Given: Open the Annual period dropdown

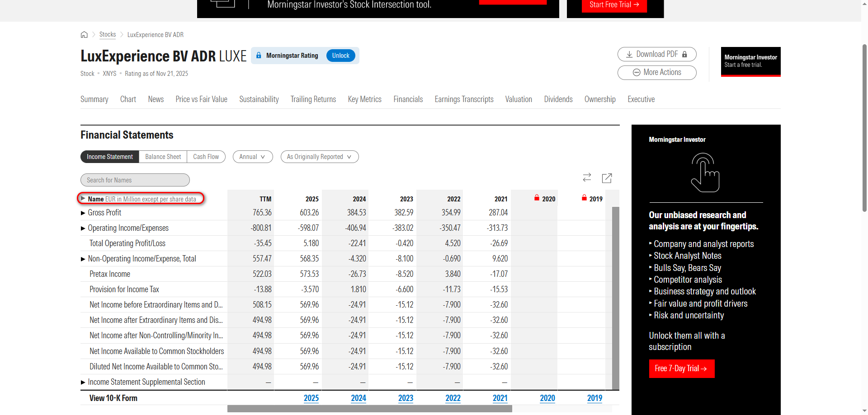Looking at the screenshot, I should (253, 157).
